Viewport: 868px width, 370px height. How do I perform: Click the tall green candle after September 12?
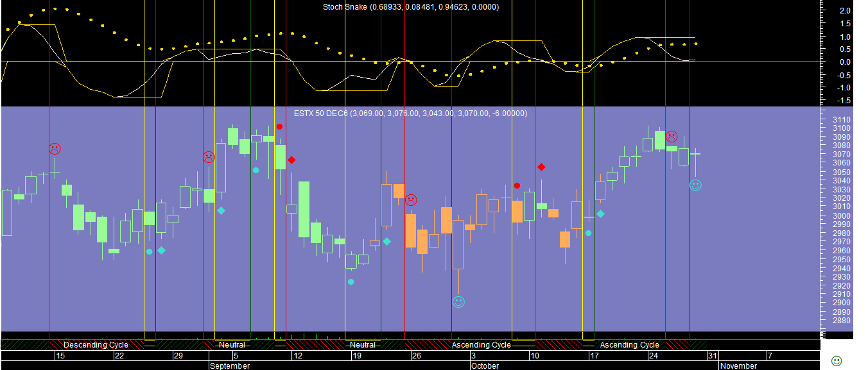[304, 209]
